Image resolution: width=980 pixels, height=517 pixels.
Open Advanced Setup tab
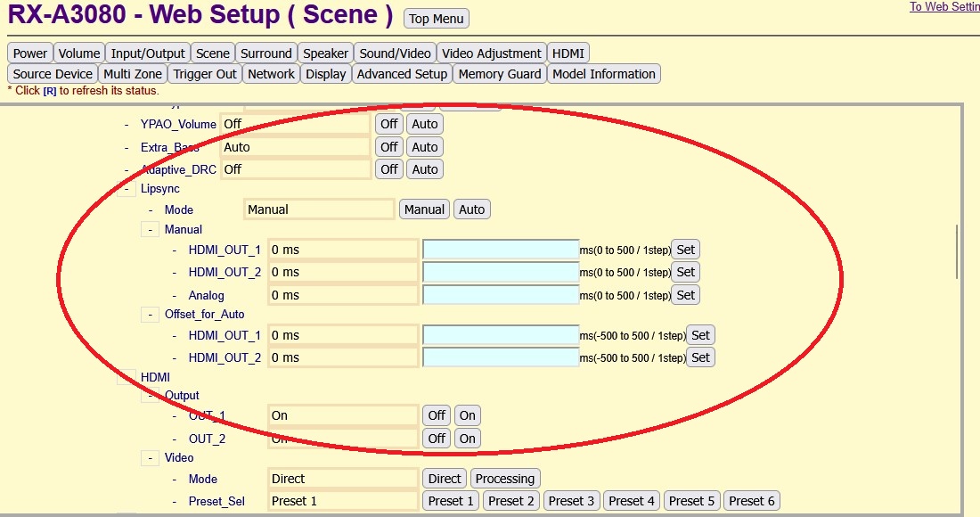pyautogui.click(x=402, y=74)
